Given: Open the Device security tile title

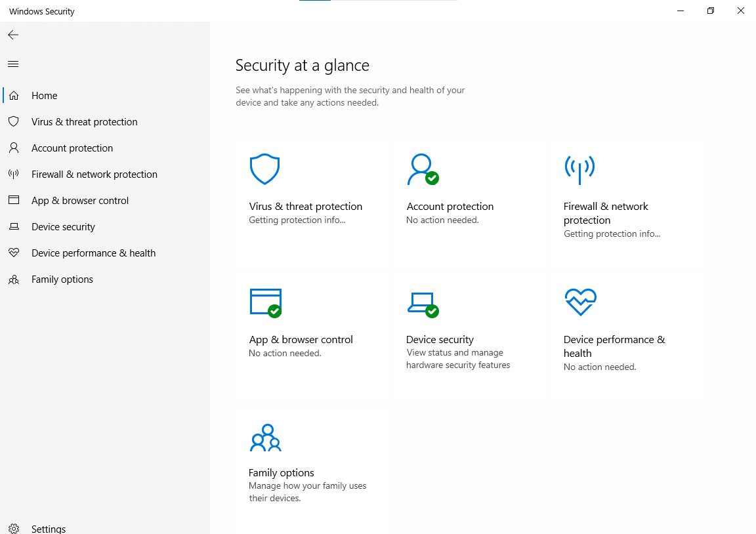Looking at the screenshot, I should click(440, 340).
